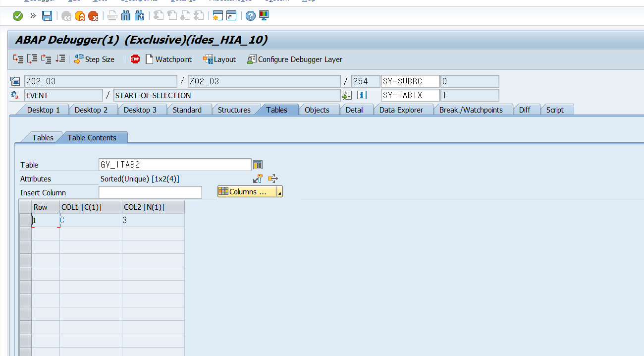Click the key icon near Attributes

258,178
